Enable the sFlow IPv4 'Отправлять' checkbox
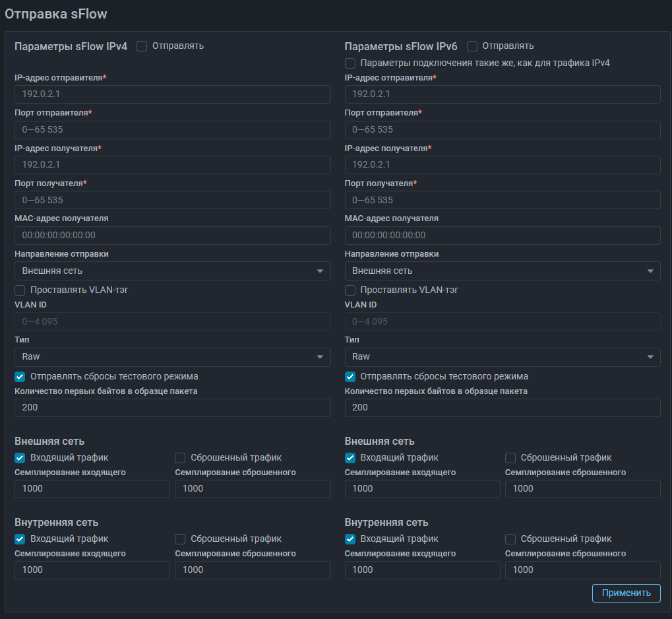Image resolution: width=672 pixels, height=619 pixels. 142,46
